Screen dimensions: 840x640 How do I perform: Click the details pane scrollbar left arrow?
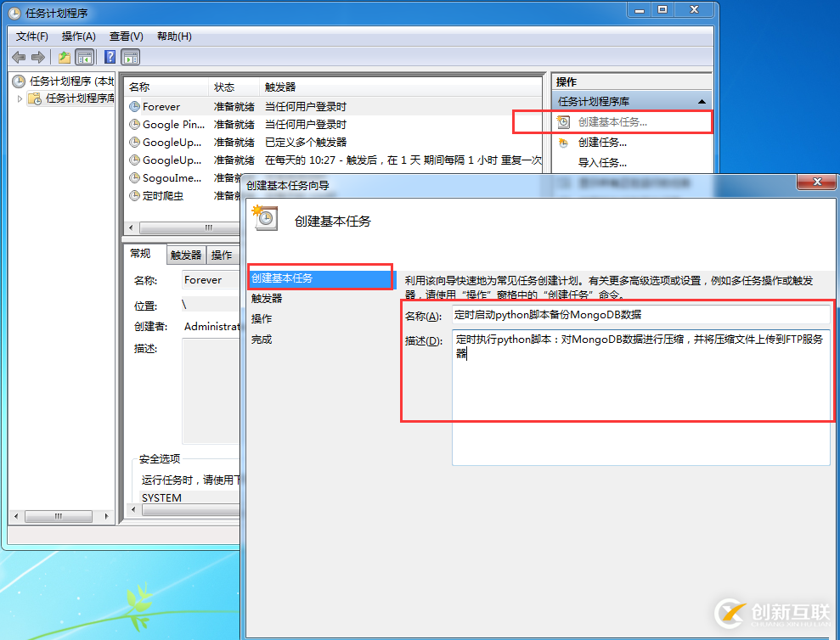[x=134, y=509]
